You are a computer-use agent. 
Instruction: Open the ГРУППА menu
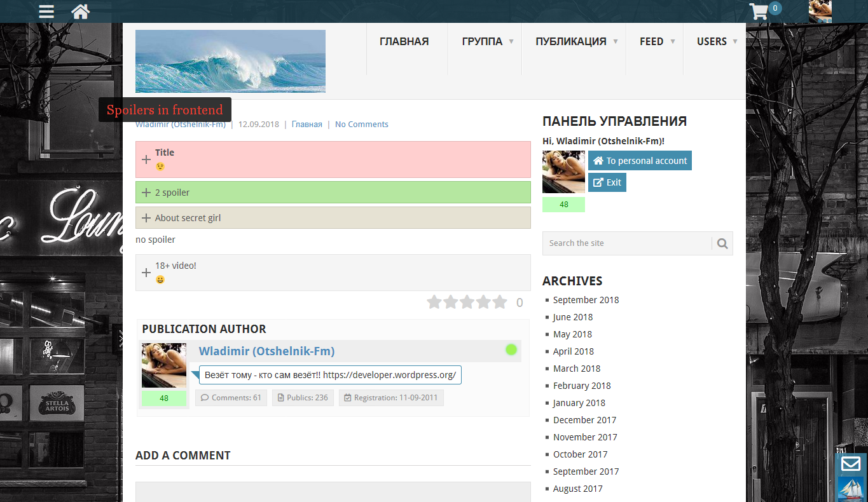tap(483, 42)
